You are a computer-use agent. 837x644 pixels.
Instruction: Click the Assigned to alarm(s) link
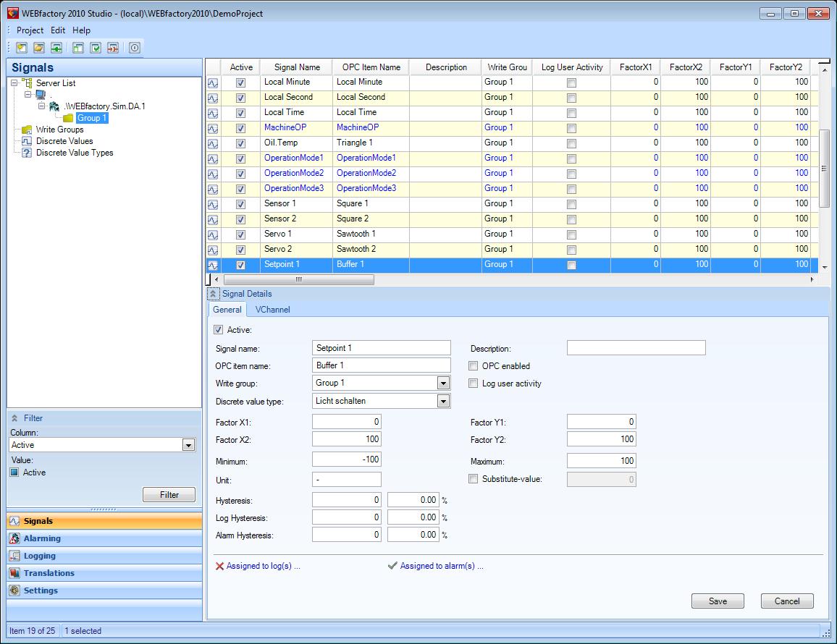click(441, 566)
